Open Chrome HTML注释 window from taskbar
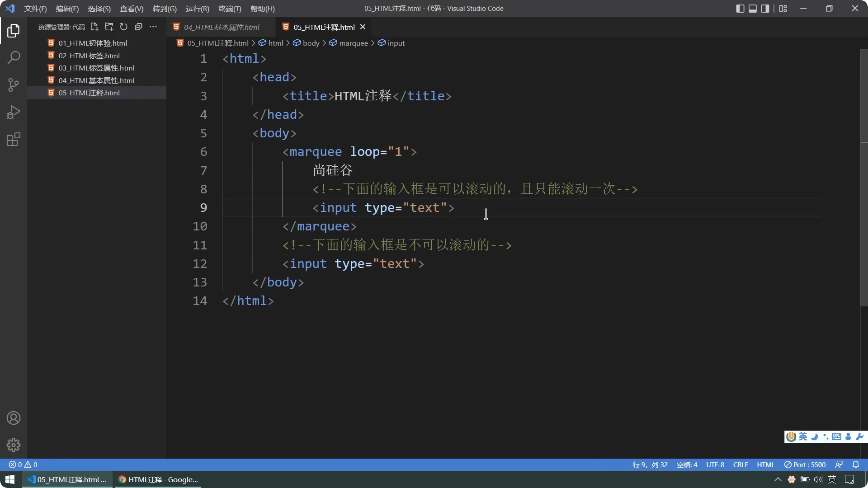Image resolution: width=868 pixels, height=488 pixels. coord(158,479)
